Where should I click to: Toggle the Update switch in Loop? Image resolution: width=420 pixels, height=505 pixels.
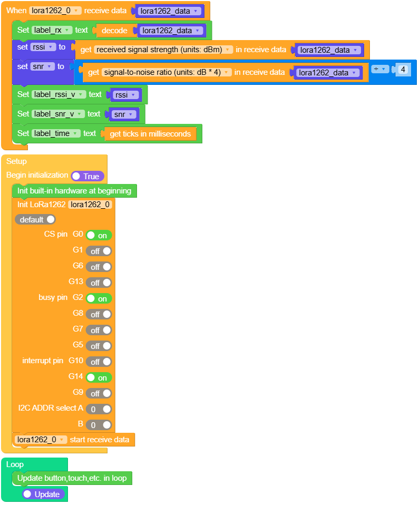point(43,494)
